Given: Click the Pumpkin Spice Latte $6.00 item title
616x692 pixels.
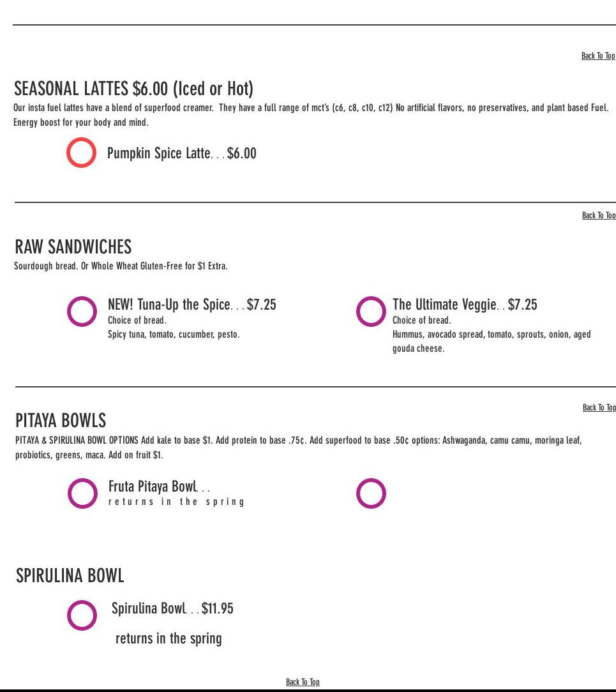Looking at the screenshot, I should click(x=181, y=153).
